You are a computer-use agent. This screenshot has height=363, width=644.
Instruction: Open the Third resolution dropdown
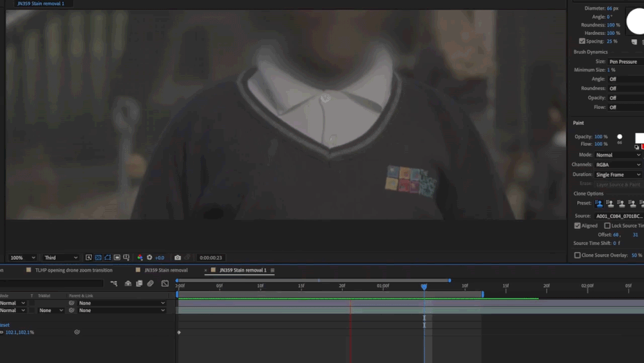click(61, 258)
